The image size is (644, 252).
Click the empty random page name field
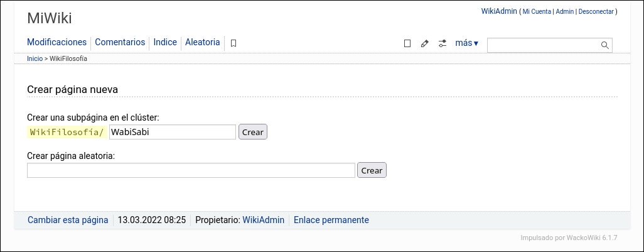[x=191, y=170]
